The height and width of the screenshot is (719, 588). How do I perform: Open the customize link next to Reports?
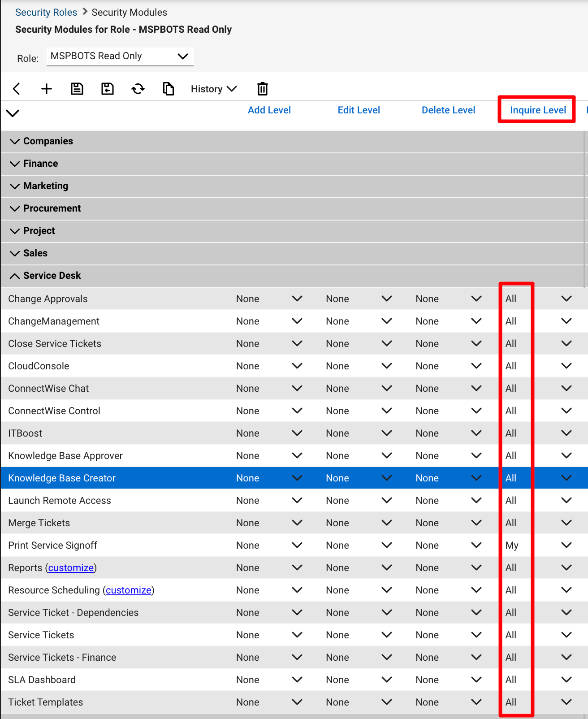click(71, 567)
